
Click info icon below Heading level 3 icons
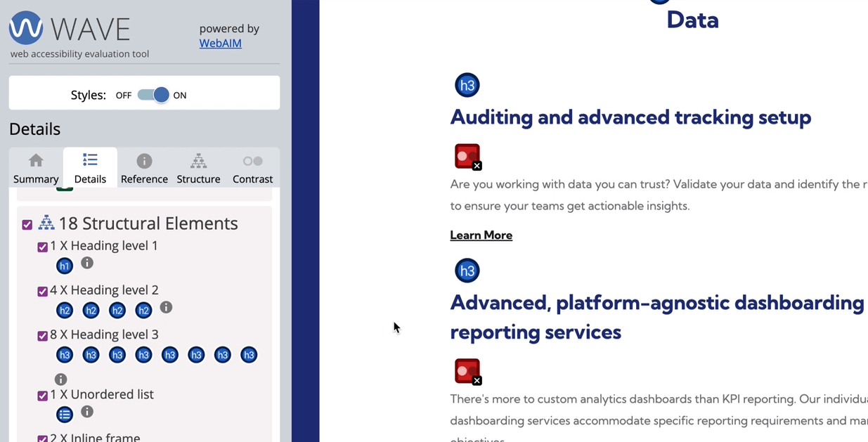pos(61,379)
